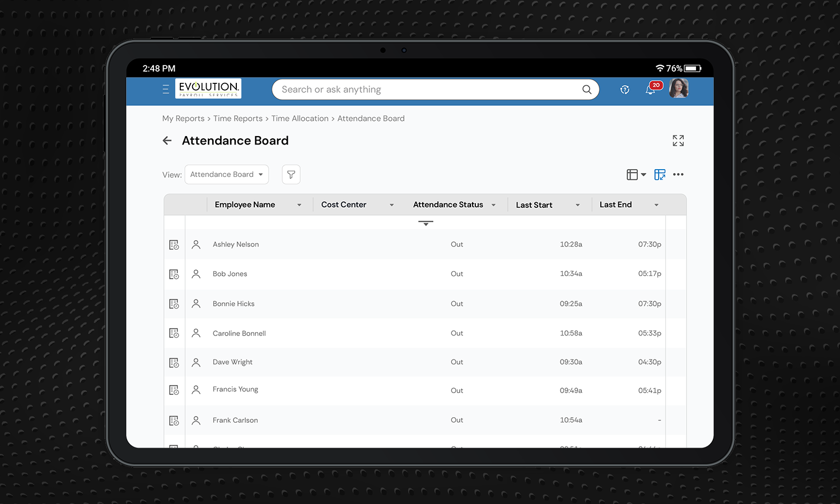Click the timesheet icon on Frank Carlson's row
Viewport: 840px width, 504px height.
174,419
